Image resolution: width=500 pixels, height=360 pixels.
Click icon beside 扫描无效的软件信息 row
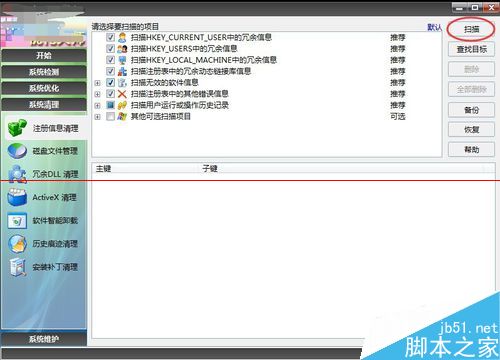coord(122,82)
